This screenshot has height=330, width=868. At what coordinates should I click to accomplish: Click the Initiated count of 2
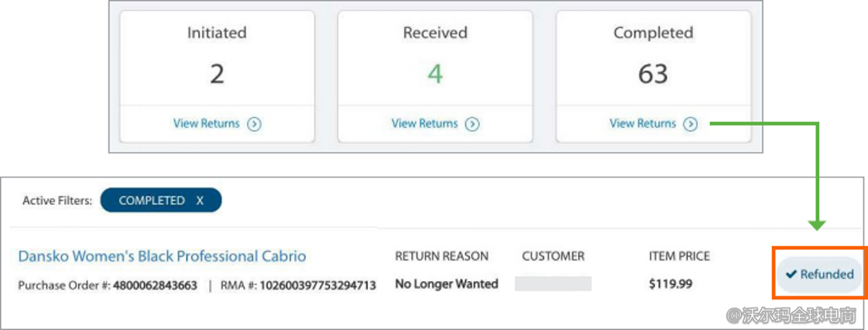point(217,74)
